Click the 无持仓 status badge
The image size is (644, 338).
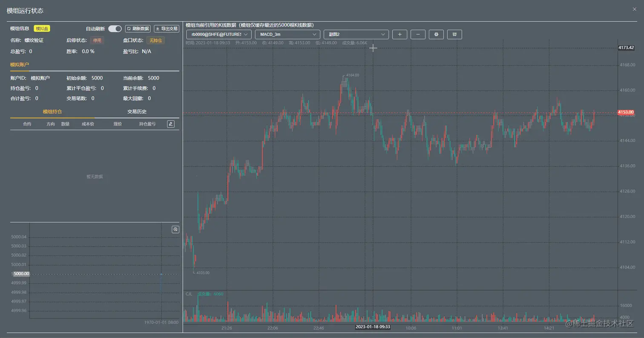pos(156,40)
